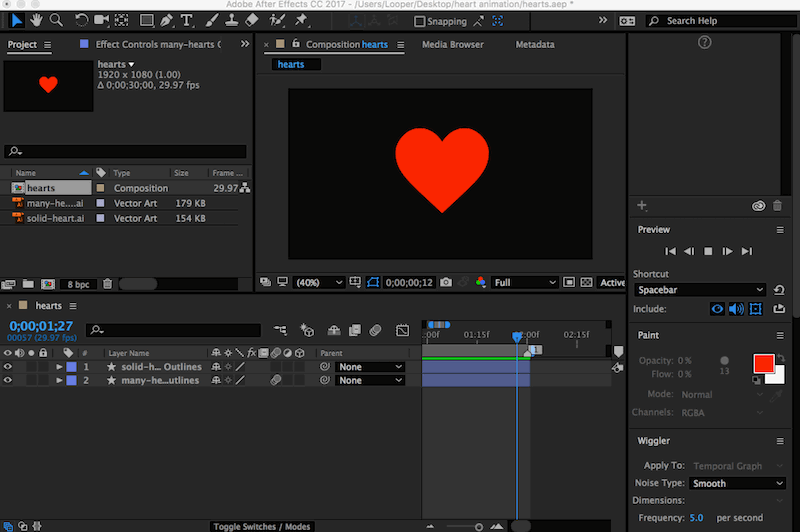
Task: Open the Smooth noise type dropdown
Action: point(737,483)
